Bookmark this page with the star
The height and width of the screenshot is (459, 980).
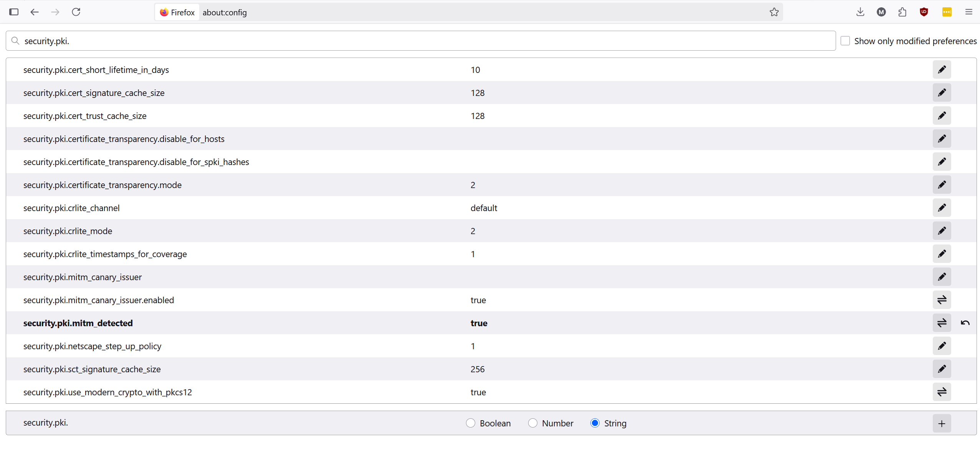click(774, 12)
